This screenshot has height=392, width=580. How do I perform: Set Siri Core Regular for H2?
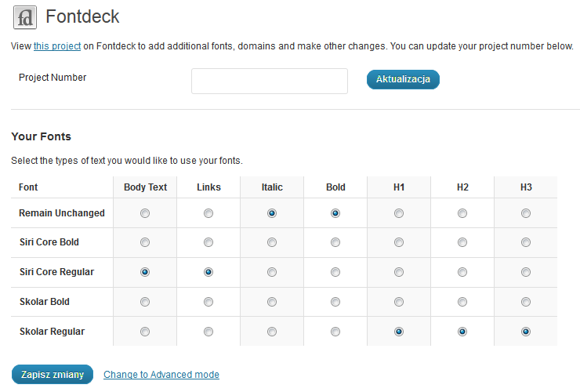tap(462, 272)
